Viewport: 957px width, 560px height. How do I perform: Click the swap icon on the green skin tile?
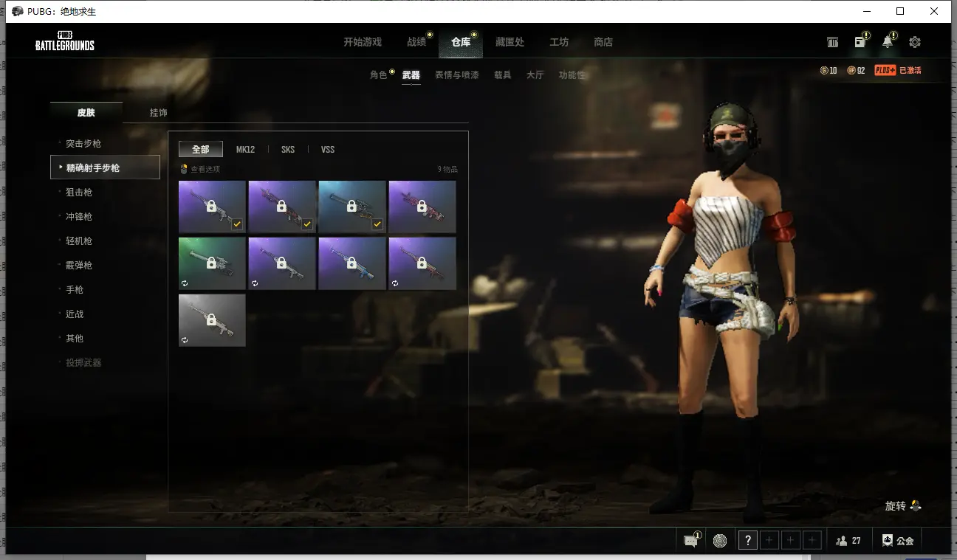point(185,283)
